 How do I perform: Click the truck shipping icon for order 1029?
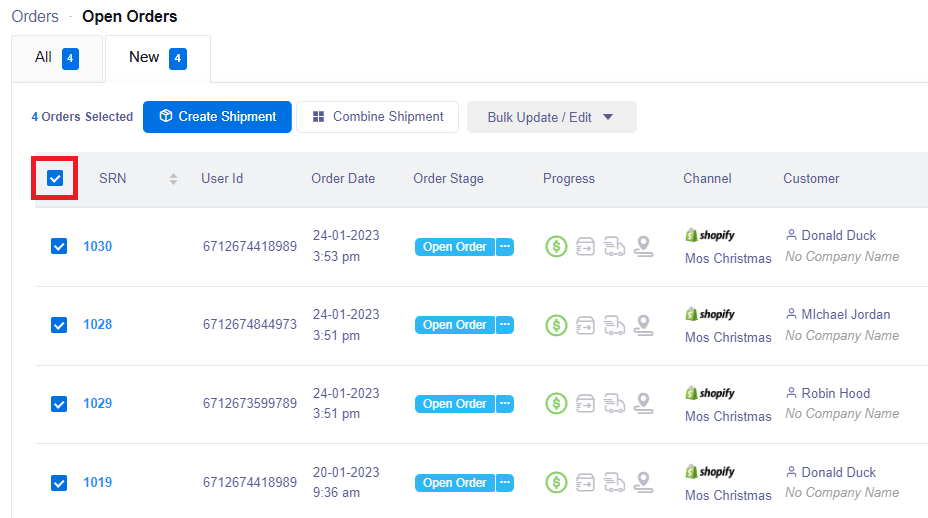tap(614, 403)
